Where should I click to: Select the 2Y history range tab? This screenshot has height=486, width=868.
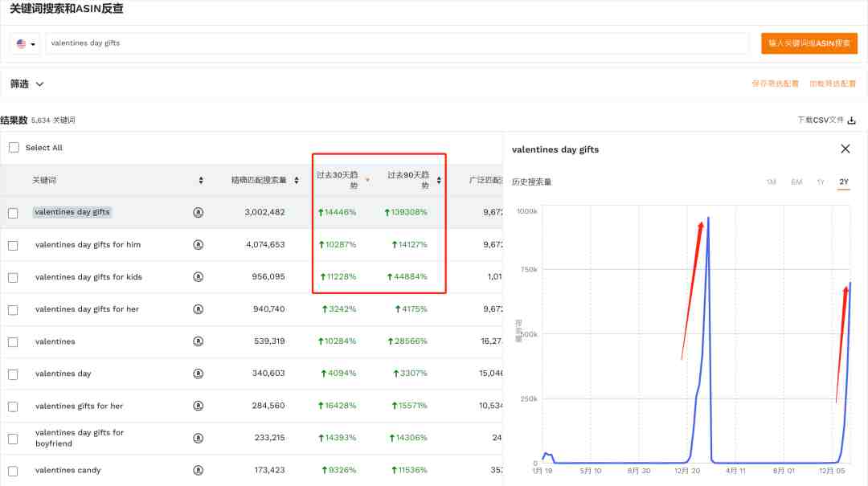pos(844,182)
